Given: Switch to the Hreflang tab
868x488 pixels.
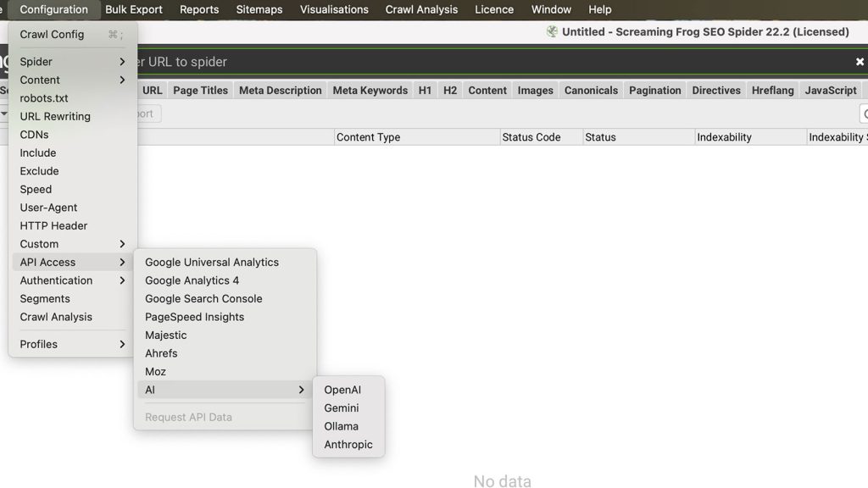Looking at the screenshot, I should [x=773, y=90].
